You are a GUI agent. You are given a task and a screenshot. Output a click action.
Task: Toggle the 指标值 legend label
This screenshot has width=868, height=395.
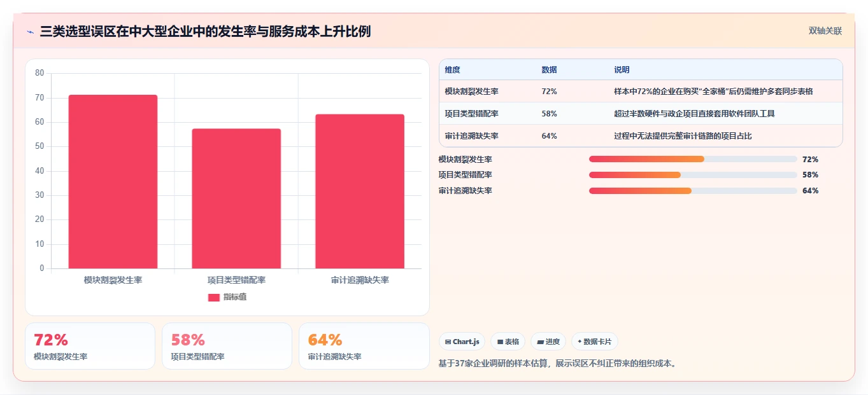235,298
